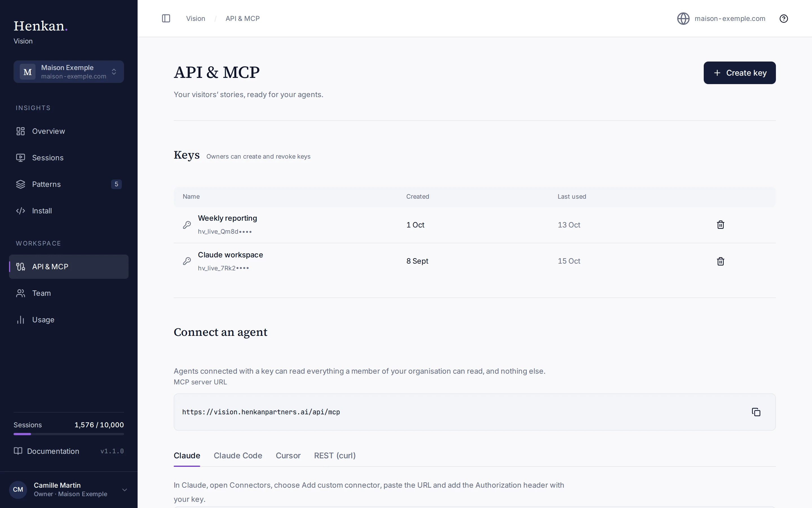Screen dimensions: 812x508
Task: Copy the MCP server URL
Action: (x=756, y=412)
